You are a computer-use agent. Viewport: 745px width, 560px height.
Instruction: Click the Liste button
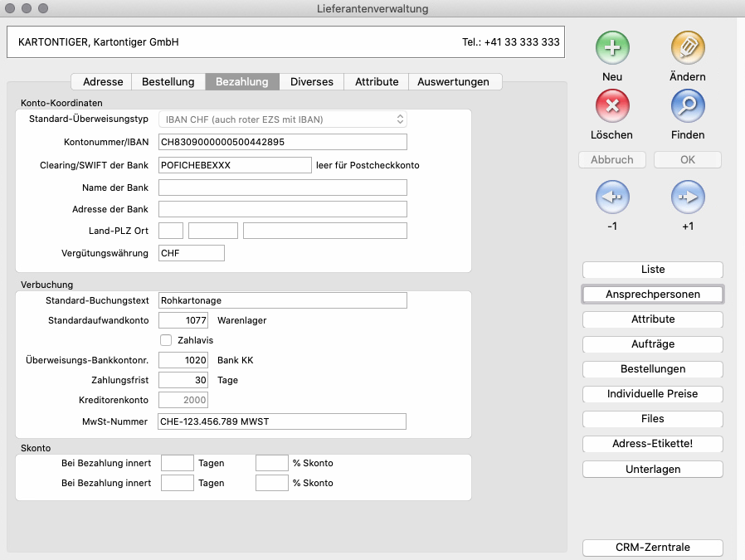coord(653,270)
